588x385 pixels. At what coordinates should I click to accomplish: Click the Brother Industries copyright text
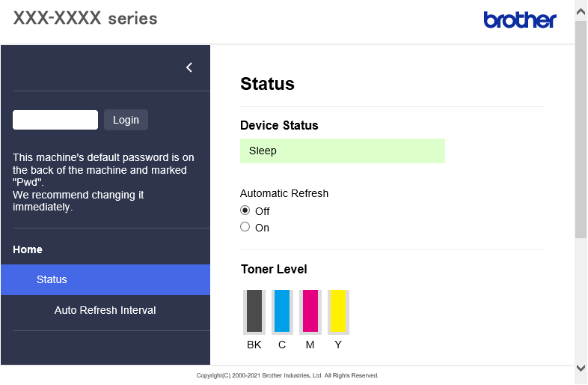(x=287, y=375)
